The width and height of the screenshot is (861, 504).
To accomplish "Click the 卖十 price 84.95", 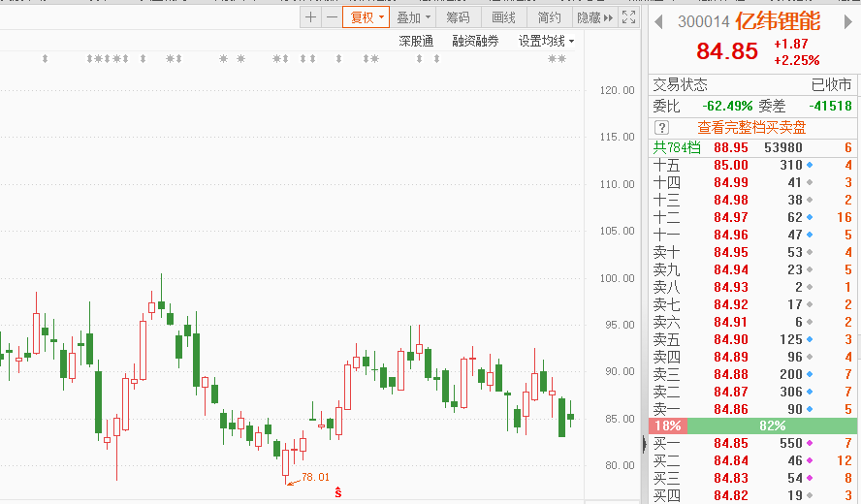I will 731,253.
